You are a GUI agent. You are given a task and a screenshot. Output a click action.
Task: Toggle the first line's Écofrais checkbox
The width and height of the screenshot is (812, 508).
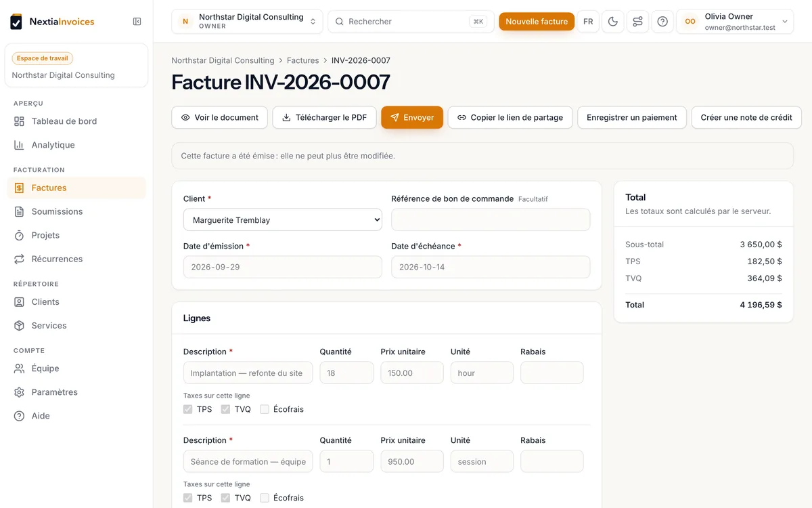click(265, 409)
